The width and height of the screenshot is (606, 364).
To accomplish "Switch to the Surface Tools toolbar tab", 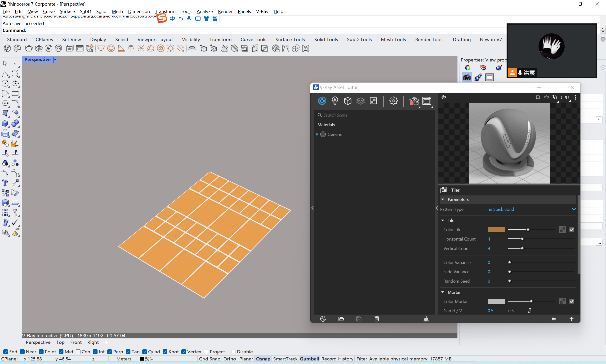I will (x=290, y=39).
